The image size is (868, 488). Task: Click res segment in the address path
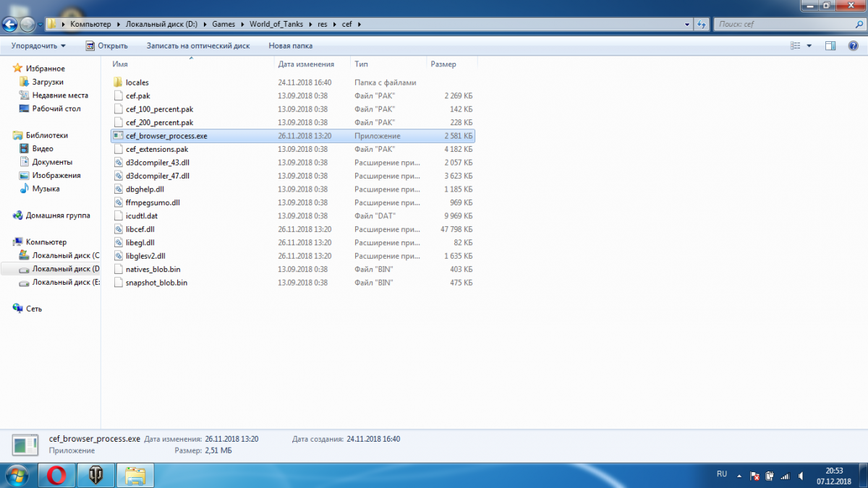coord(323,24)
